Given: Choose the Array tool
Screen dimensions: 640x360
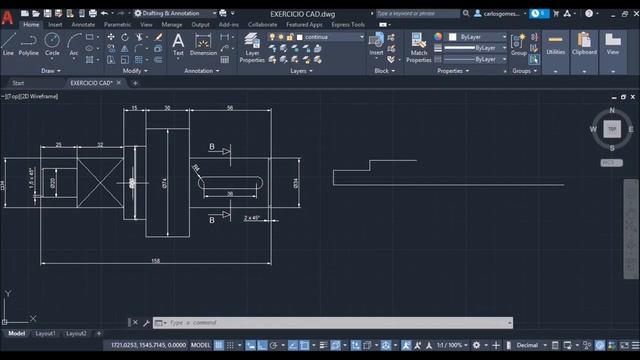Looking at the screenshot, I should (x=139, y=60).
